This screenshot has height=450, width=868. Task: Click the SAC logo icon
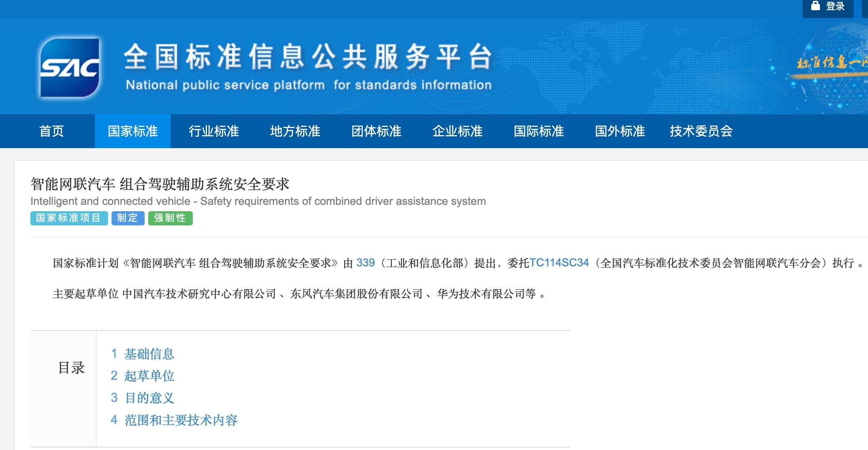tap(70, 67)
